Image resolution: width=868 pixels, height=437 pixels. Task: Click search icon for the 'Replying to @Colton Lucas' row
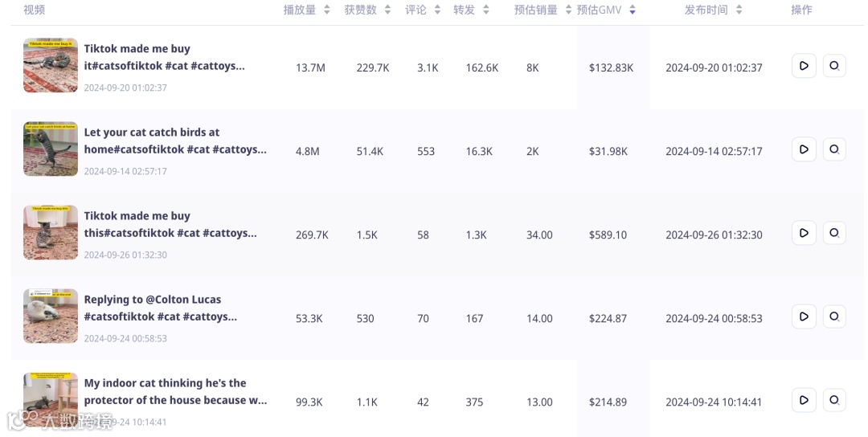(x=834, y=317)
